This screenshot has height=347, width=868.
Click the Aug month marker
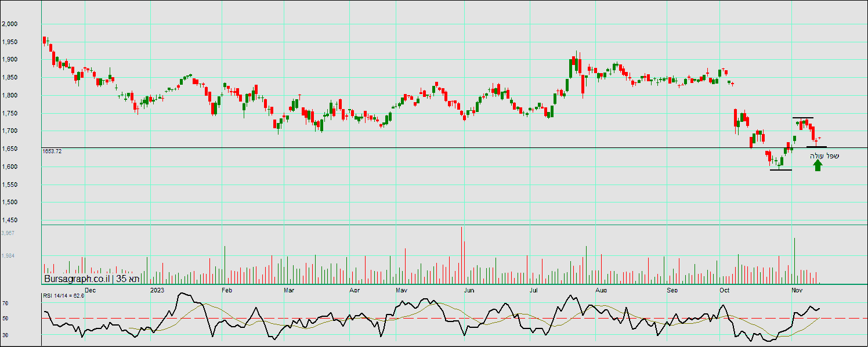(601, 289)
